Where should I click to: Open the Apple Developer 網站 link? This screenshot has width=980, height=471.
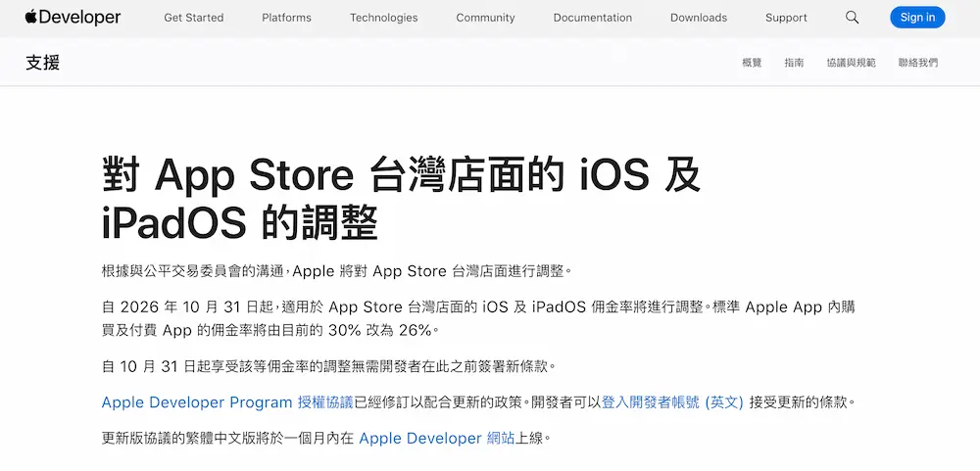[436, 439]
